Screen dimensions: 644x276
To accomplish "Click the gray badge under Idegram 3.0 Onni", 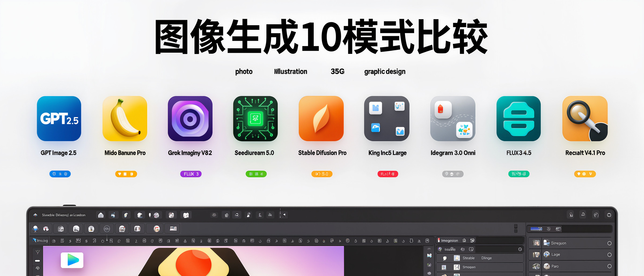I will [453, 174].
